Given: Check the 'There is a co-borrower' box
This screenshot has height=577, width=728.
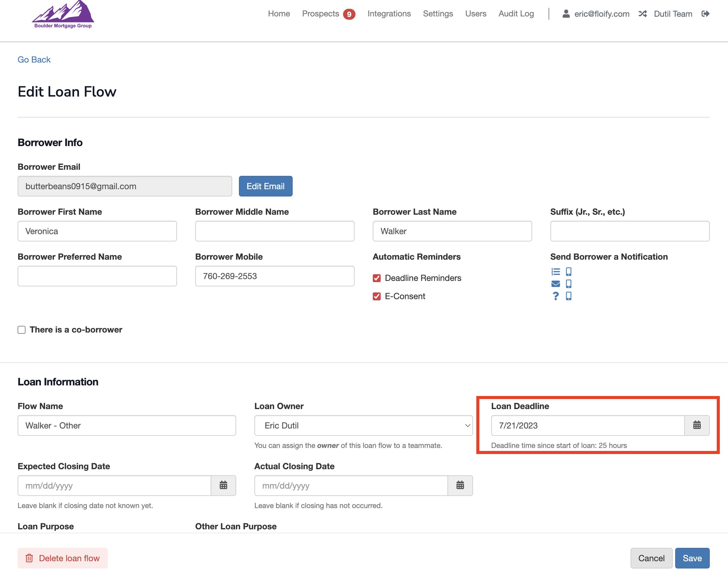Looking at the screenshot, I should 22,330.
